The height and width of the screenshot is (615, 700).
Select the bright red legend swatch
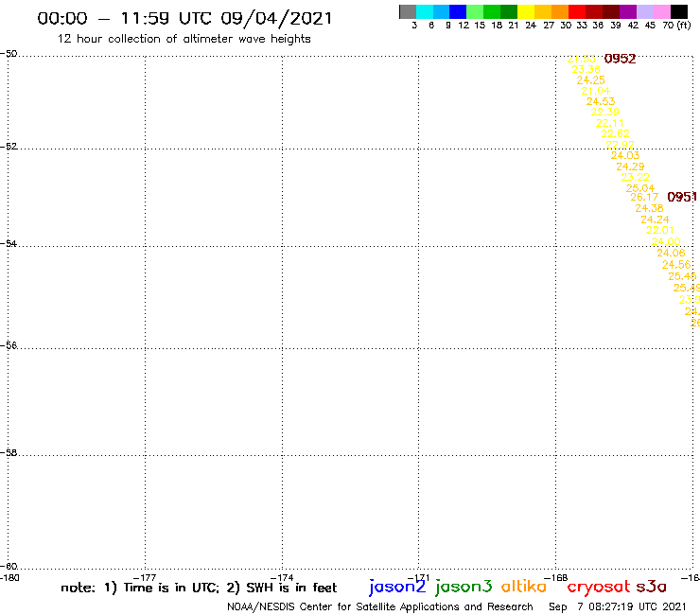pos(577,11)
